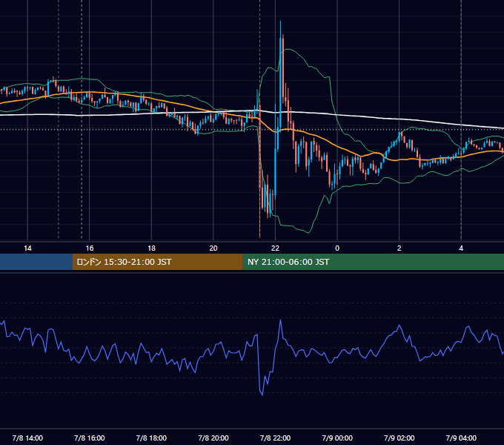Click the 7/9 02:00 label on oscillator axis
504x445 pixels.
click(399, 438)
